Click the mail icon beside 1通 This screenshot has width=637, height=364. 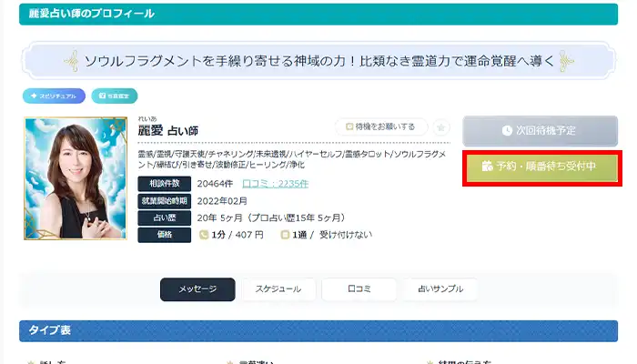(285, 235)
